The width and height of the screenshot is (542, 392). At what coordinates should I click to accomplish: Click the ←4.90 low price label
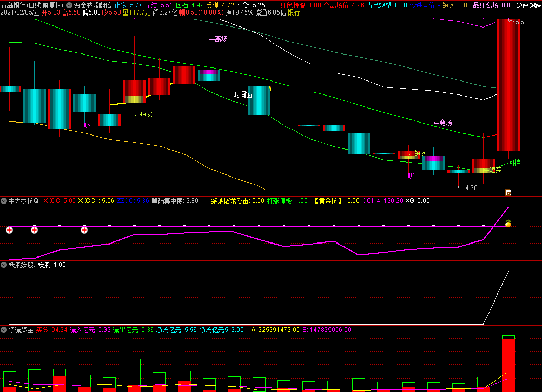pyautogui.click(x=468, y=188)
